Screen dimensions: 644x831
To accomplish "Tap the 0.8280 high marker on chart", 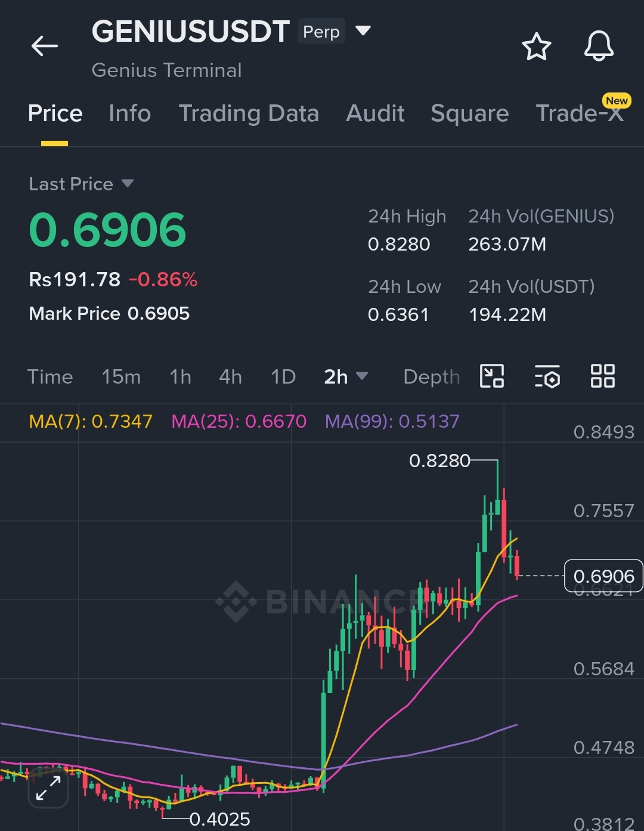I will 439,461.
